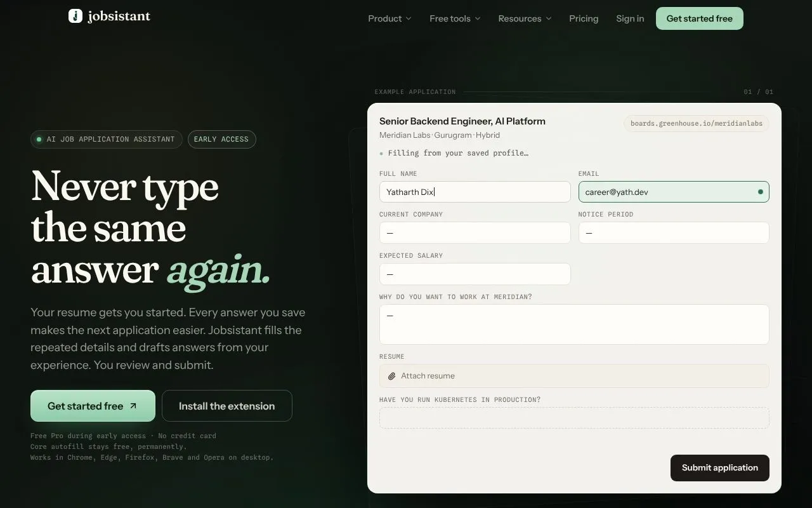Click the Full Name input field
812x508 pixels.
475,192
